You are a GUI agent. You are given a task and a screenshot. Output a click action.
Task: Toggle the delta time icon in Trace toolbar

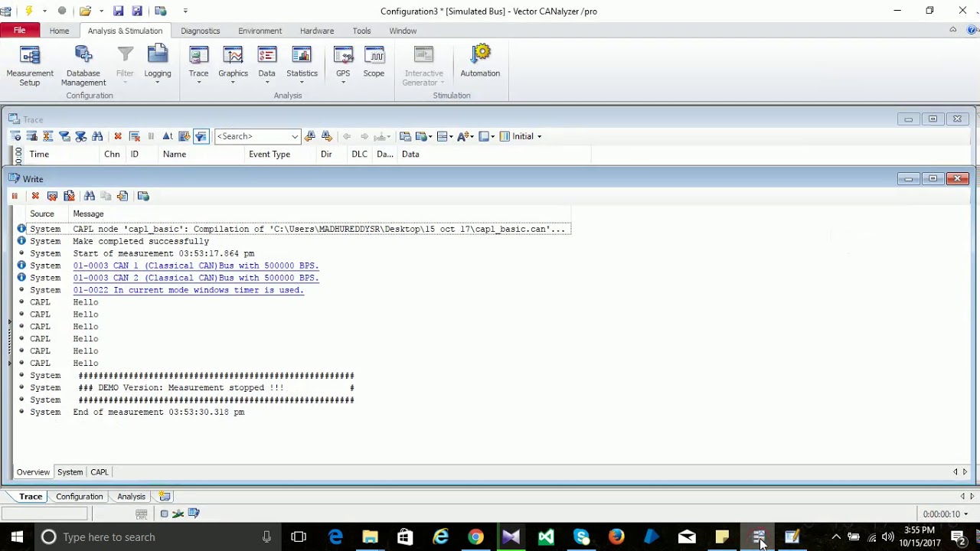pos(168,136)
